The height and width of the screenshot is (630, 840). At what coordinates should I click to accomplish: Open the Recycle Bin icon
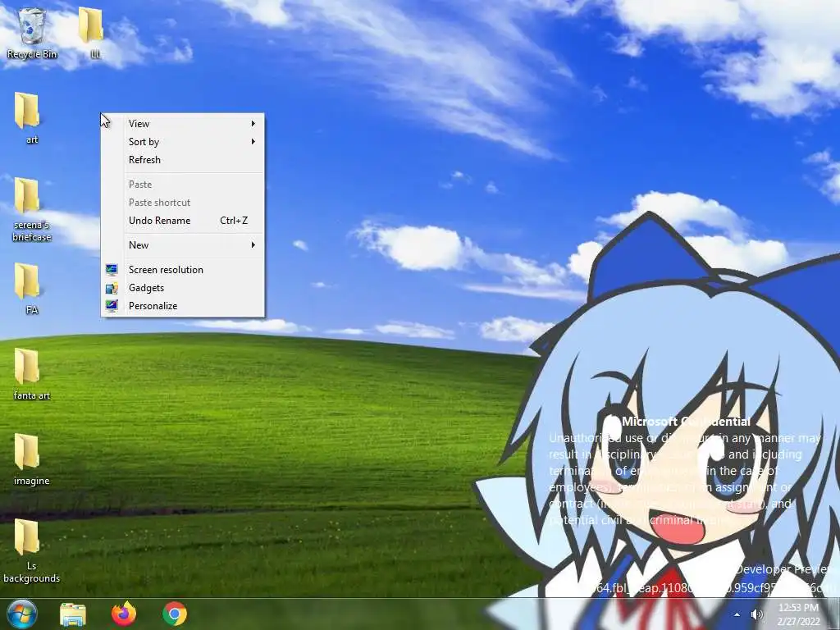pos(32,33)
